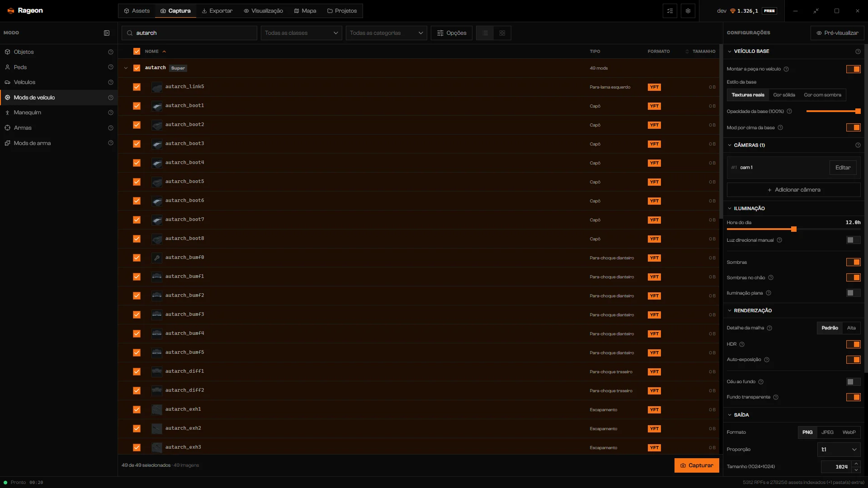Image resolution: width=868 pixels, height=488 pixels.
Task: Click the Rageon logo
Action: [x=25, y=10]
